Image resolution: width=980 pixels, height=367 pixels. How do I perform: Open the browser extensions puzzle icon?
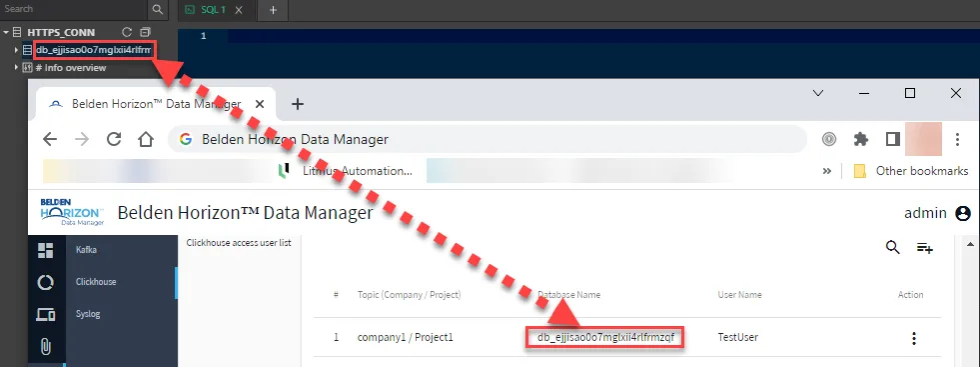click(861, 139)
